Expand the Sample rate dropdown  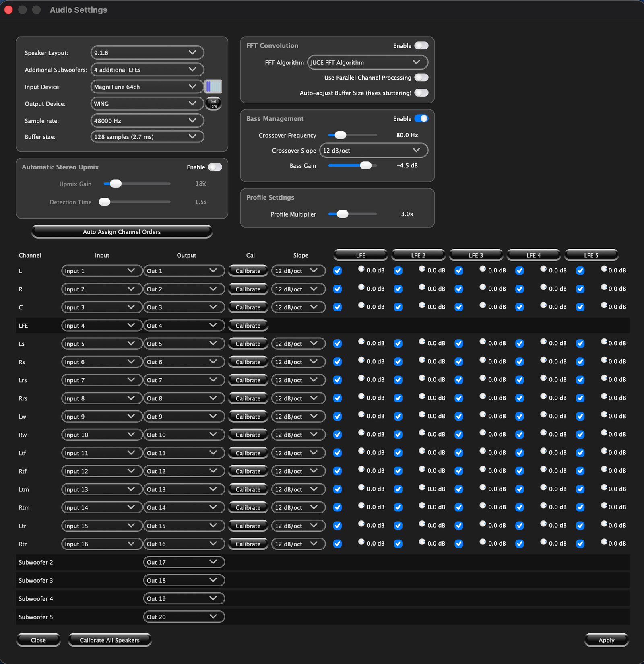coord(147,121)
